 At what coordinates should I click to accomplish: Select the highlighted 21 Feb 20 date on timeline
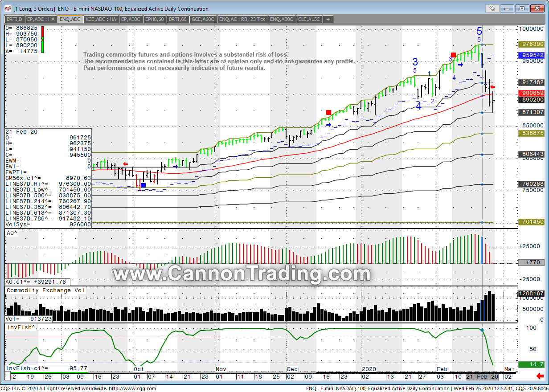coord(482,376)
